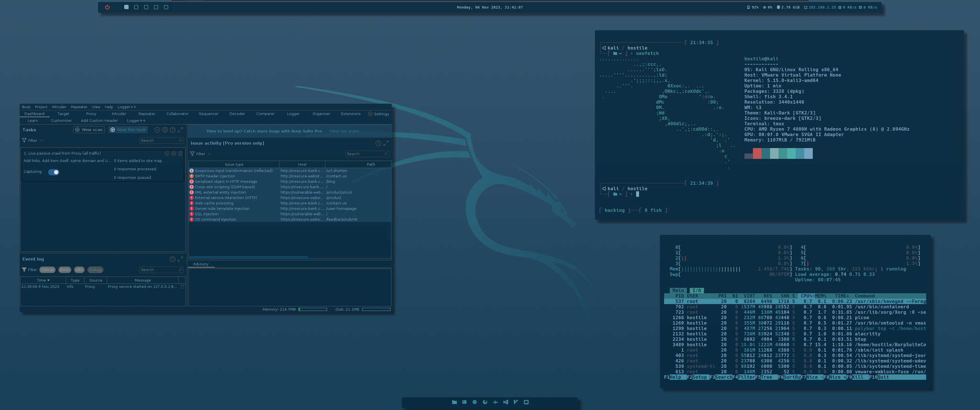Viewport: 980px width, 410px height.
Task: Click the Event log Search field
Action: click(x=161, y=270)
